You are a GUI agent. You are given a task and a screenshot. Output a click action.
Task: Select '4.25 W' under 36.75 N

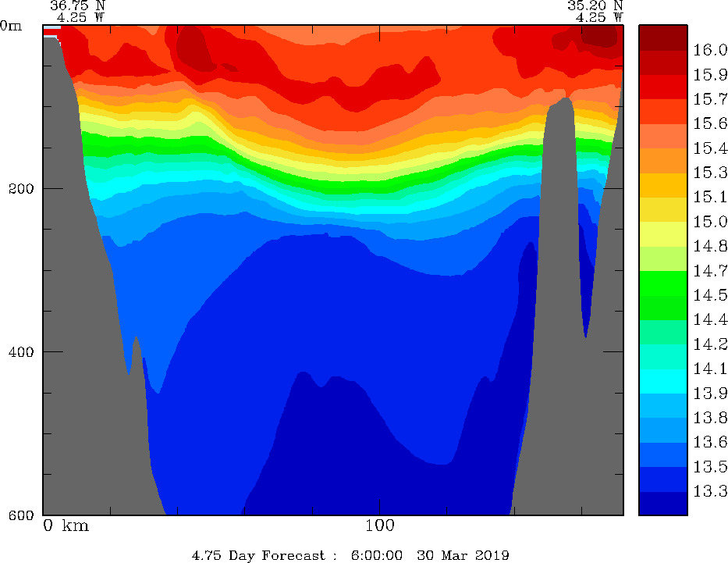click(x=81, y=18)
